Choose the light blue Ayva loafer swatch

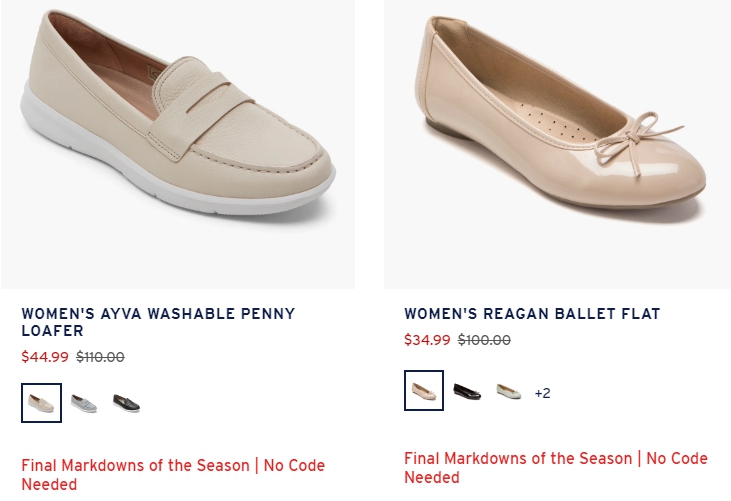click(x=83, y=403)
